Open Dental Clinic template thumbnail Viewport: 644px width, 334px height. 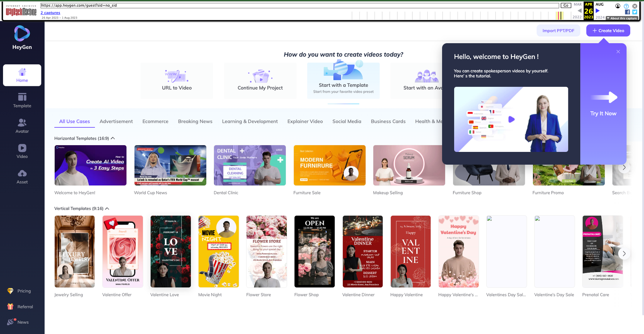[250, 165]
